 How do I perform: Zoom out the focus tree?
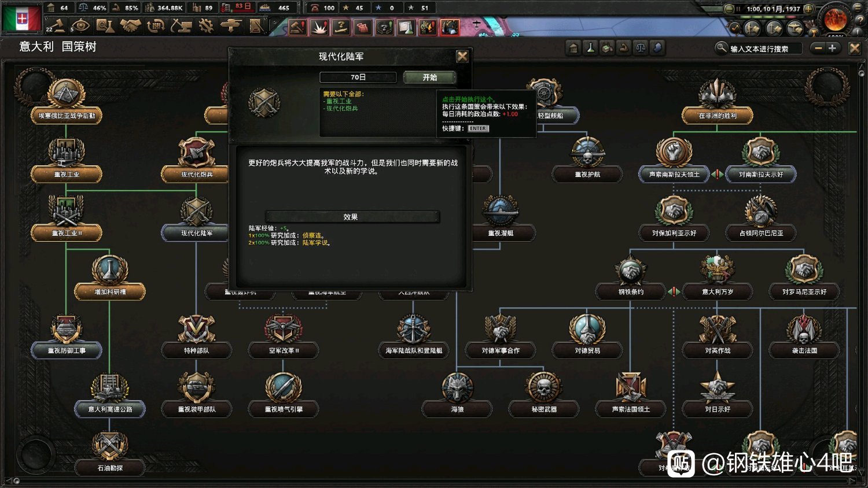(818, 48)
